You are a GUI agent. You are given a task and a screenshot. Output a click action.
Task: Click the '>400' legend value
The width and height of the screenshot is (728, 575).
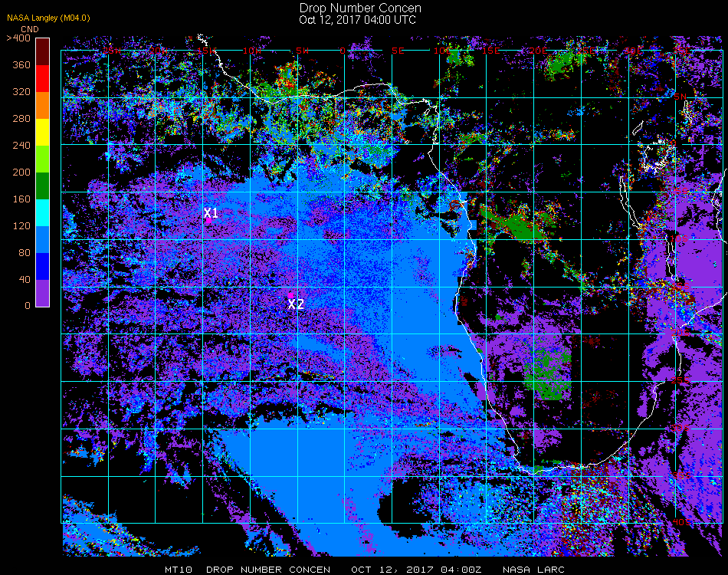[x=18, y=38]
